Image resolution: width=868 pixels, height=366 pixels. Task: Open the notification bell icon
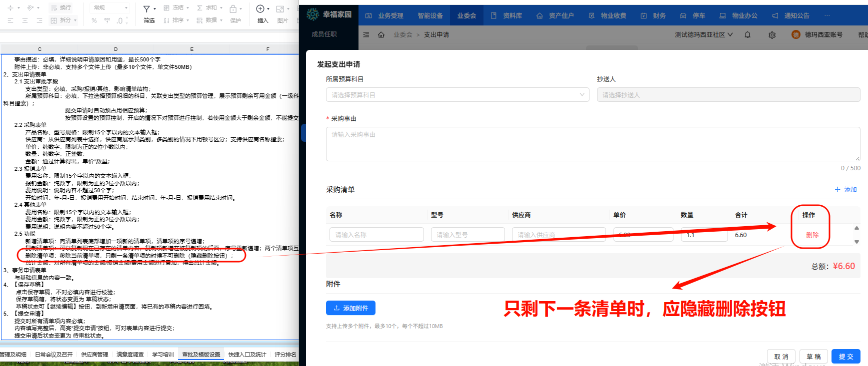click(x=747, y=35)
